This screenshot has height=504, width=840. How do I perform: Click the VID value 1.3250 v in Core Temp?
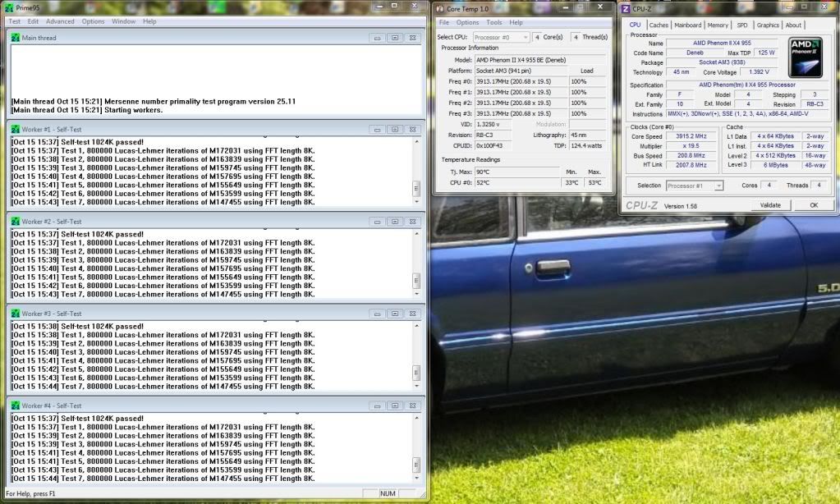[493, 124]
